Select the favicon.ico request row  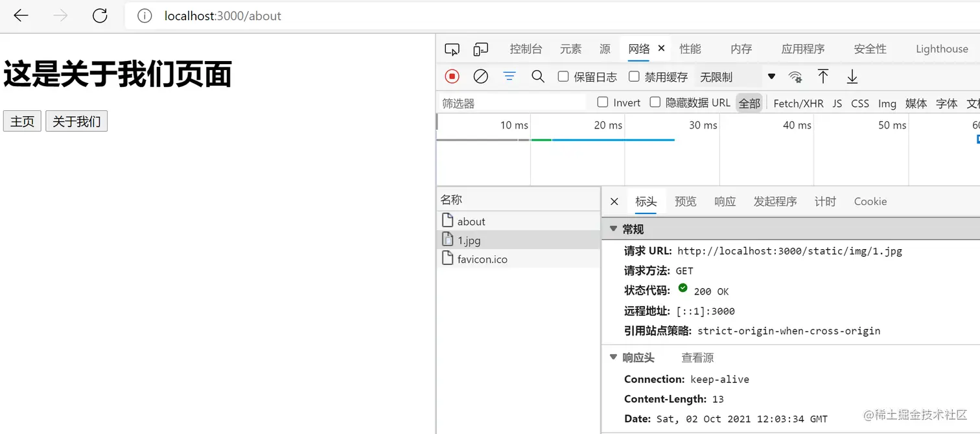point(519,258)
